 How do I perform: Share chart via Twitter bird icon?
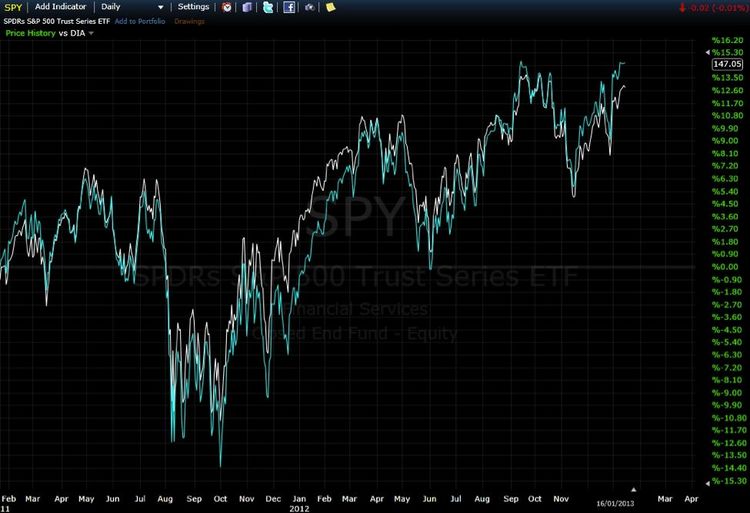click(x=268, y=7)
